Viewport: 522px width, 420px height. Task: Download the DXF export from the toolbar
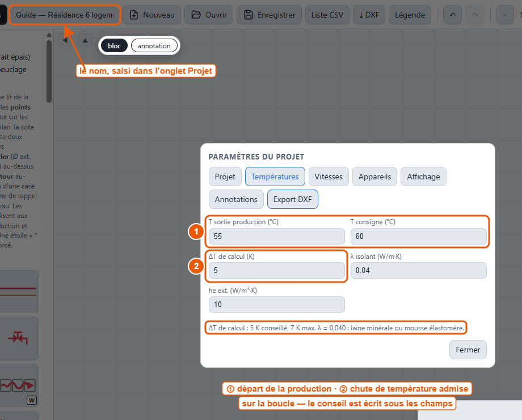click(369, 15)
